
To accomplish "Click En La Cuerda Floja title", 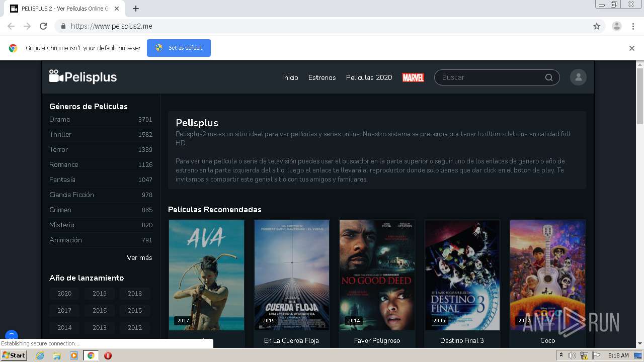I will (x=291, y=340).
